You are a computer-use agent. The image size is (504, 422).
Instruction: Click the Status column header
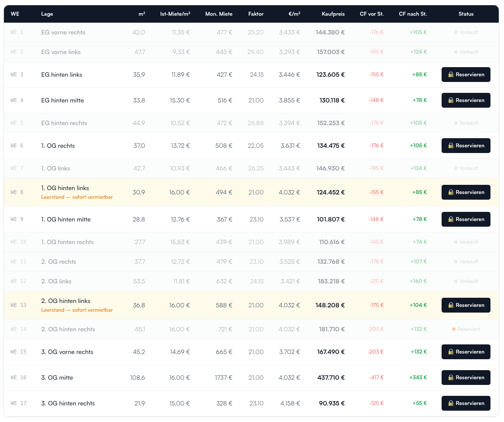[466, 14]
